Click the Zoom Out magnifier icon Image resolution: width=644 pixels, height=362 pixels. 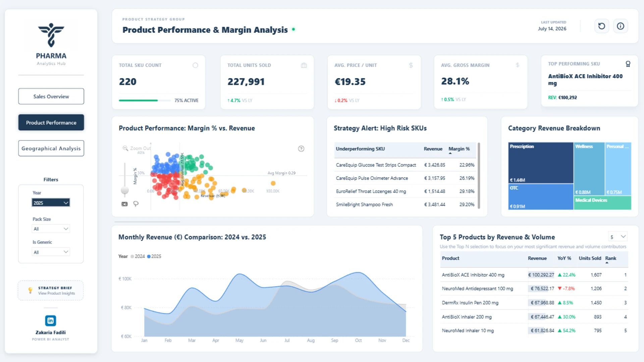click(x=125, y=148)
